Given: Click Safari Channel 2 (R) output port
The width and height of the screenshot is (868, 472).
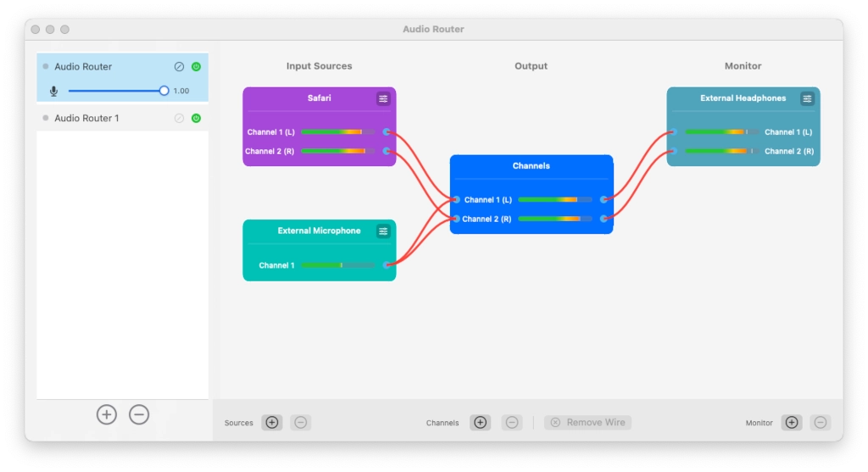Looking at the screenshot, I should tap(387, 151).
